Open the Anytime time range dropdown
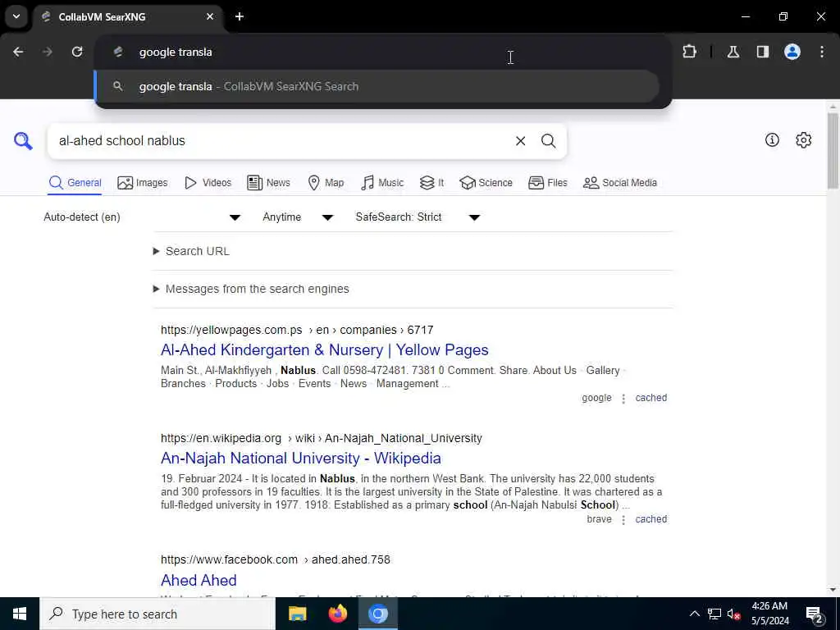Screen dimensions: 840x630 (x=298, y=217)
